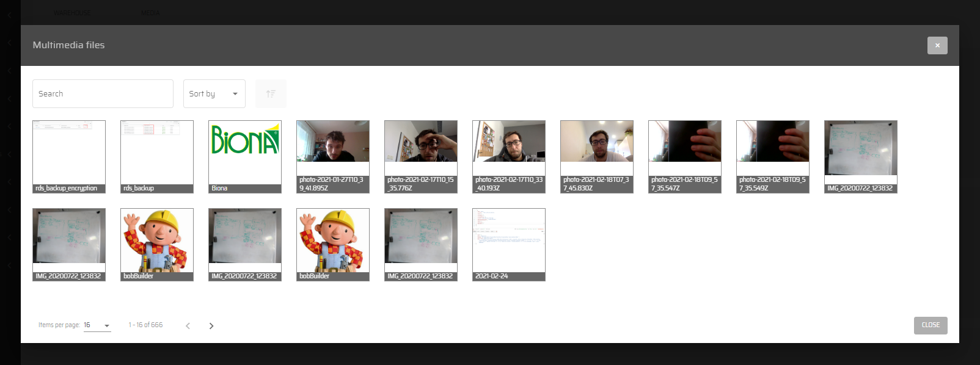Click the sort direction icon button

(271, 94)
